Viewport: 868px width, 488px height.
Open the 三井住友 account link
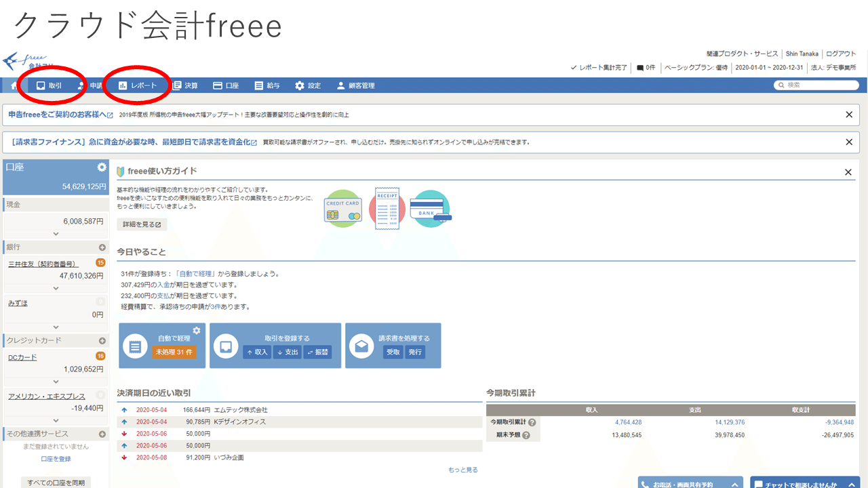pyautogui.click(x=42, y=264)
